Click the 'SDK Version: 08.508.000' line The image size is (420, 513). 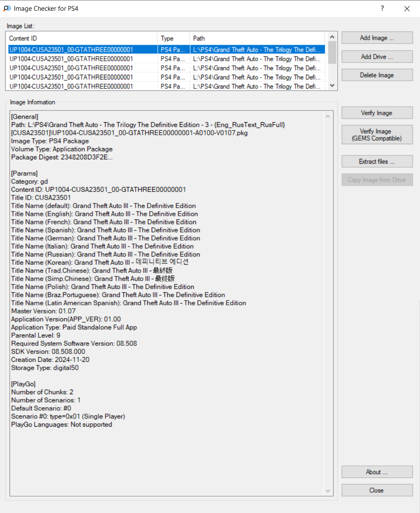[x=48, y=351]
